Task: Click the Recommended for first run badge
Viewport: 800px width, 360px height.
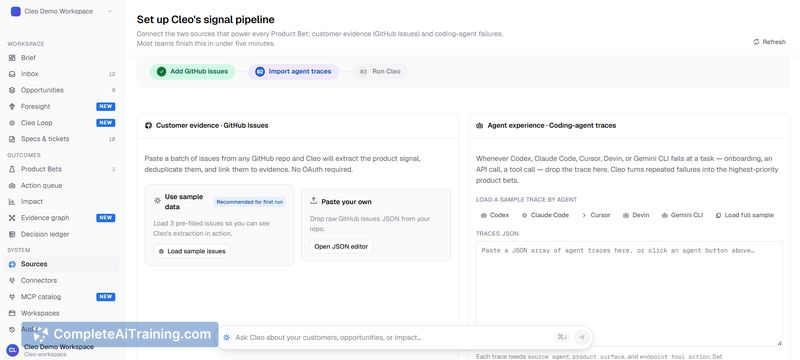Action: click(x=249, y=202)
